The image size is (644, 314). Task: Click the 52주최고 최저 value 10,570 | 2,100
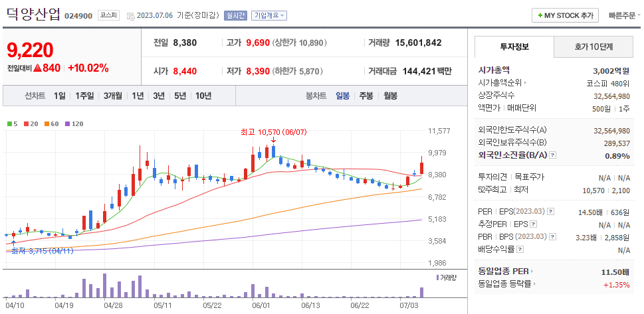606,191
